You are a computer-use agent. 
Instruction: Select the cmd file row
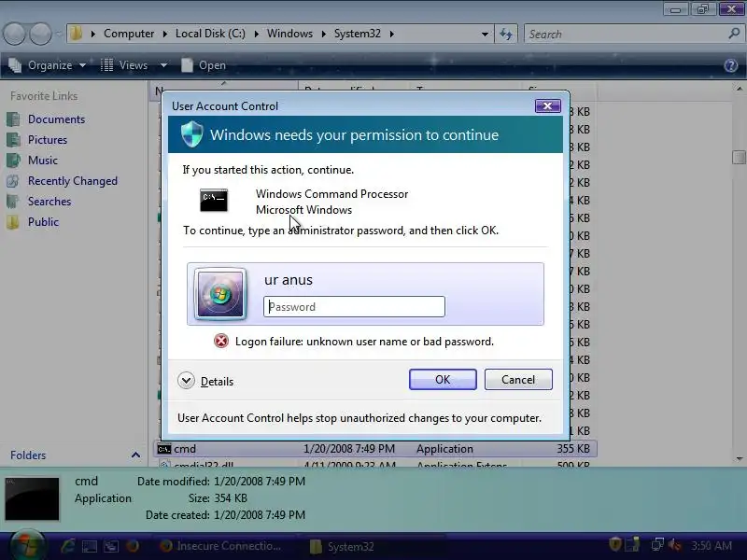click(x=375, y=449)
